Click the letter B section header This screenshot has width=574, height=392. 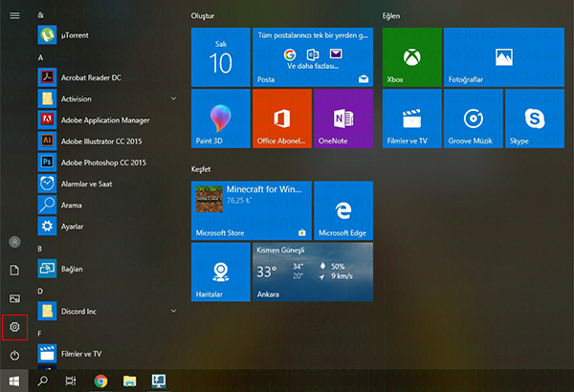(40, 249)
